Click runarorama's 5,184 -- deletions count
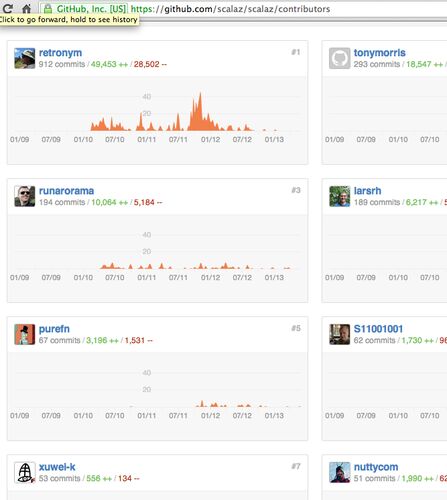The height and width of the screenshot is (500, 447). pyautogui.click(x=148, y=202)
